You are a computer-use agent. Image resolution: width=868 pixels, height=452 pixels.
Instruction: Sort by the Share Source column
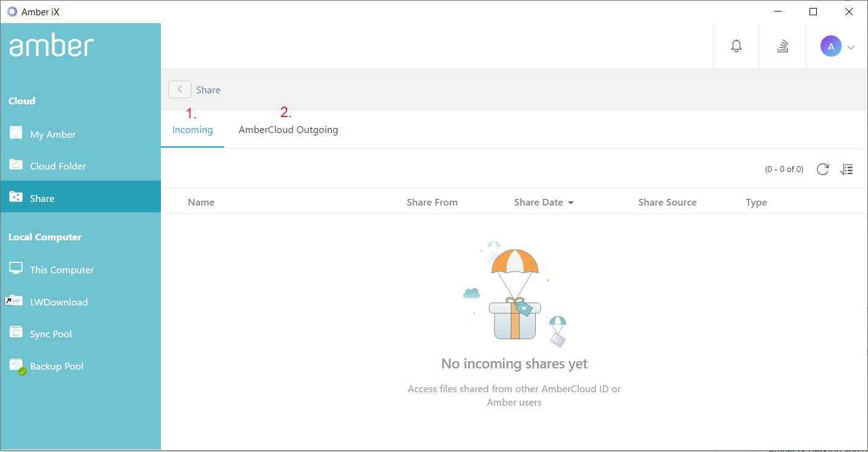coord(667,203)
